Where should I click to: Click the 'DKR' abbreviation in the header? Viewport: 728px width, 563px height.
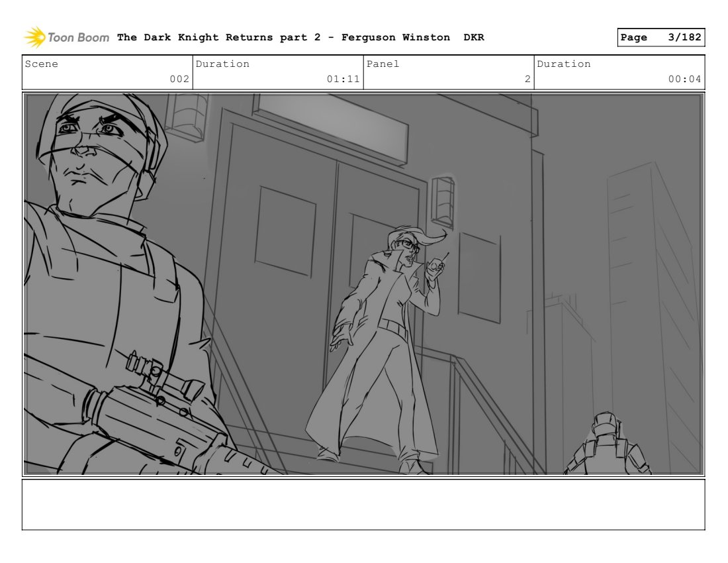(474, 38)
